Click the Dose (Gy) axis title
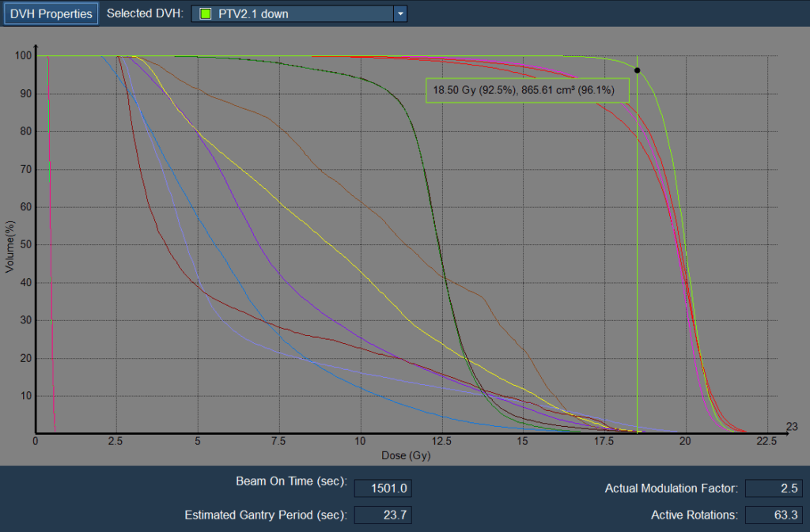The width and height of the screenshot is (810, 532). [x=405, y=455]
